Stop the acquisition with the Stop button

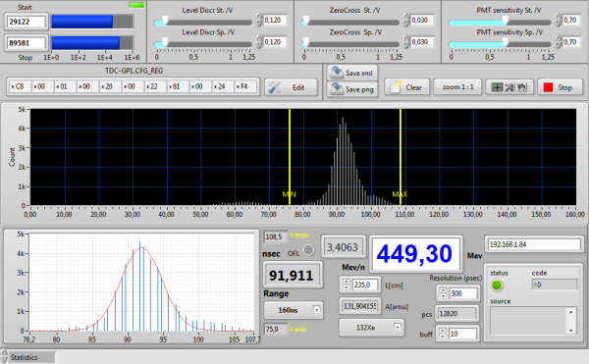click(560, 87)
